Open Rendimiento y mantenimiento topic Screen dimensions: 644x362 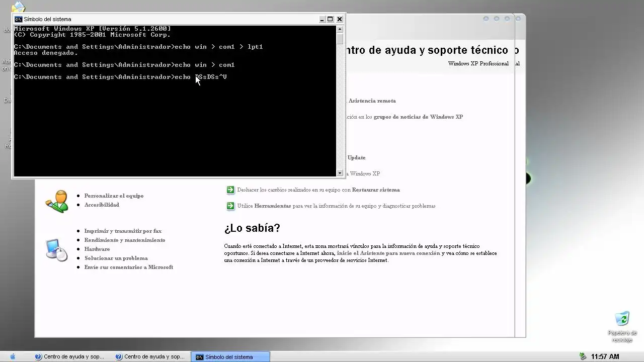pos(125,240)
